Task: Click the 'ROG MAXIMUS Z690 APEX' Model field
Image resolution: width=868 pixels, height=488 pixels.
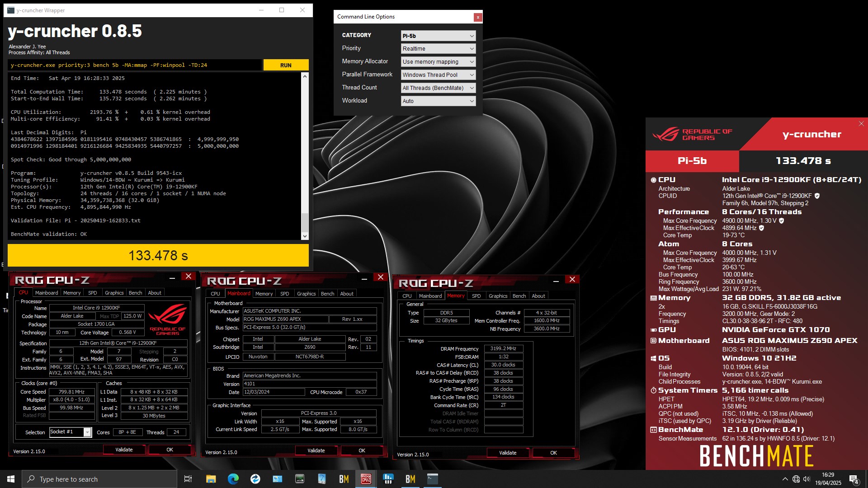Action: (x=285, y=319)
